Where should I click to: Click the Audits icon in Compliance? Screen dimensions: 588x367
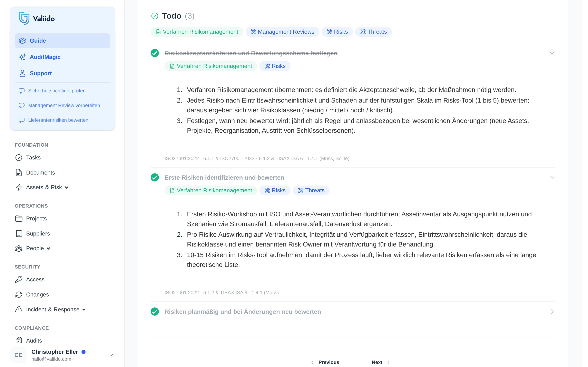[19, 340]
